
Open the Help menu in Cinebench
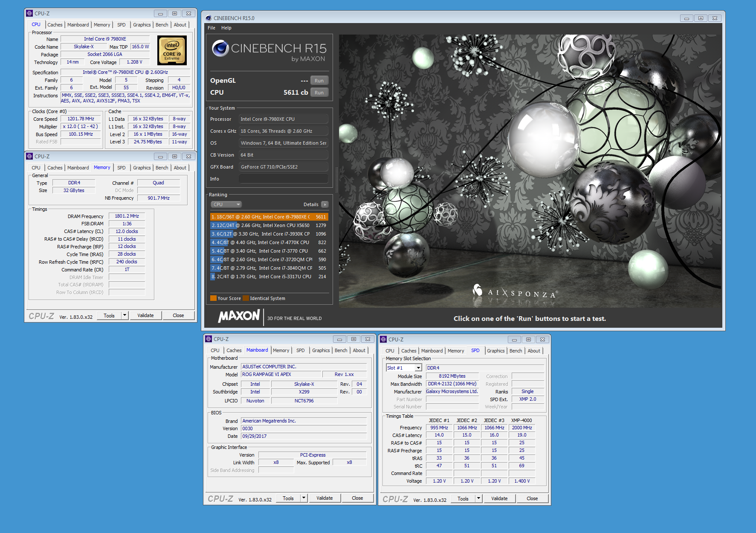(x=226, y=28)
